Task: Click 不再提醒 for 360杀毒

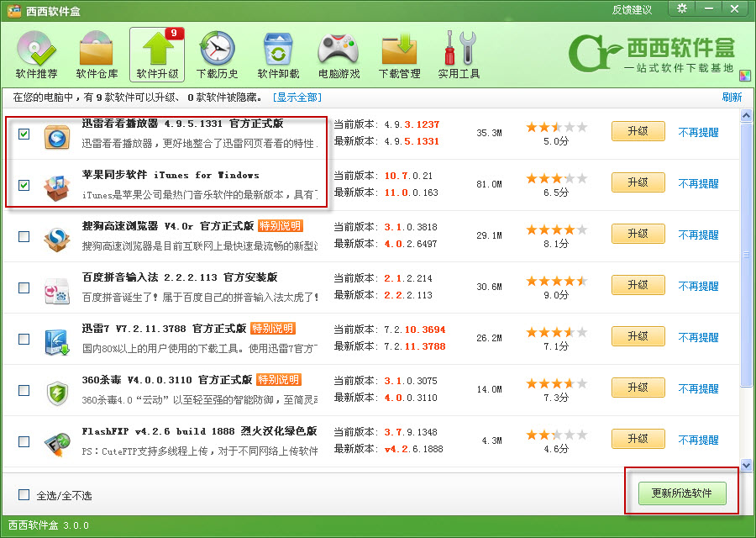Action: [698, 388]
